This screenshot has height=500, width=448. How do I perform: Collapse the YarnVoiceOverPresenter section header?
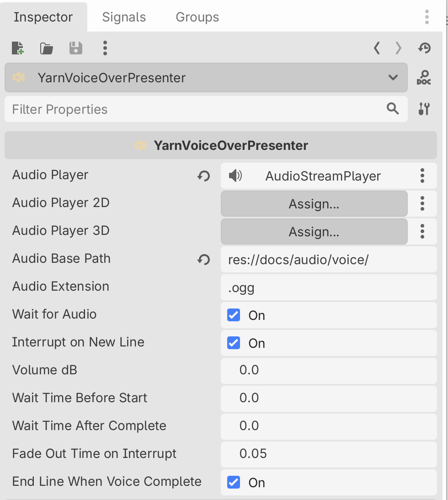tap(221, 145)
